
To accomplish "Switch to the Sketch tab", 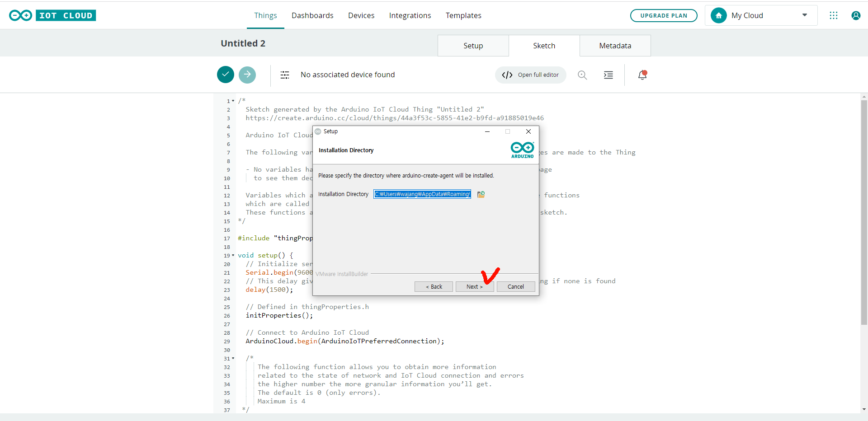I will [x=544, y=46].
